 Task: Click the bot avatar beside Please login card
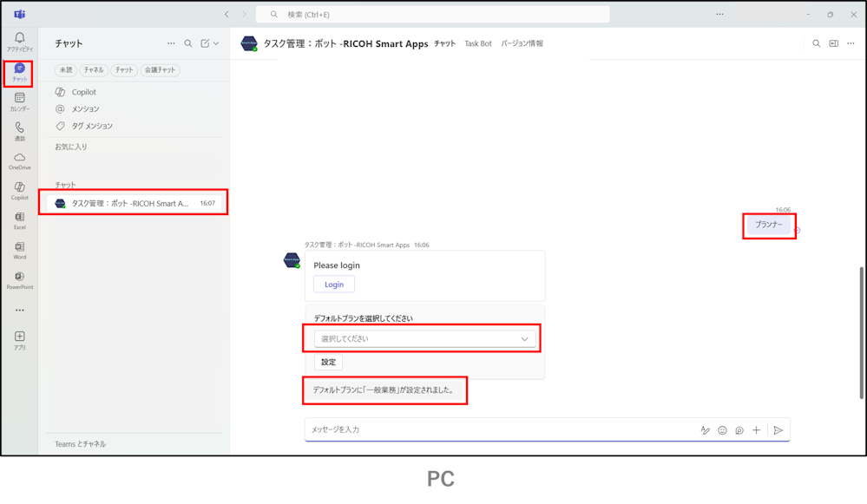292,259
